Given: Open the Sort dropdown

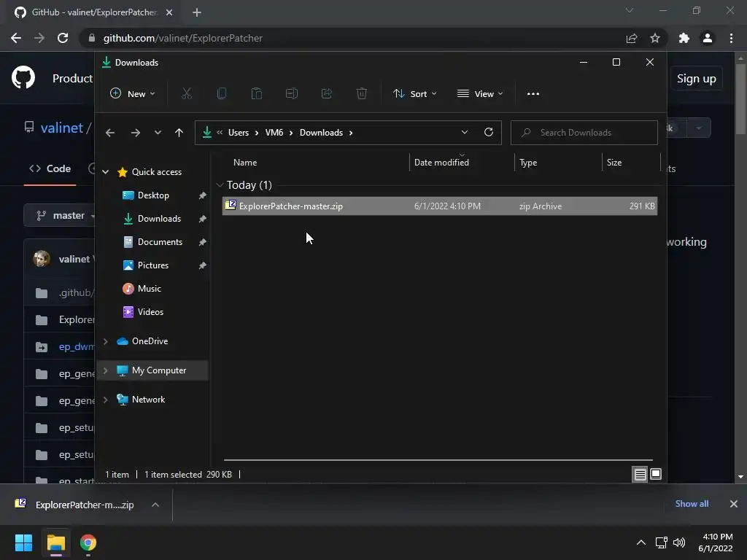Looking at the screenshot, I should 415,94.
